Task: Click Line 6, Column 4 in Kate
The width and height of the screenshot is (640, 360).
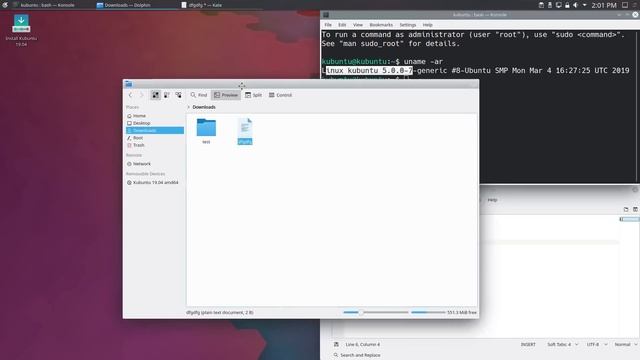Action: point(362,344)
